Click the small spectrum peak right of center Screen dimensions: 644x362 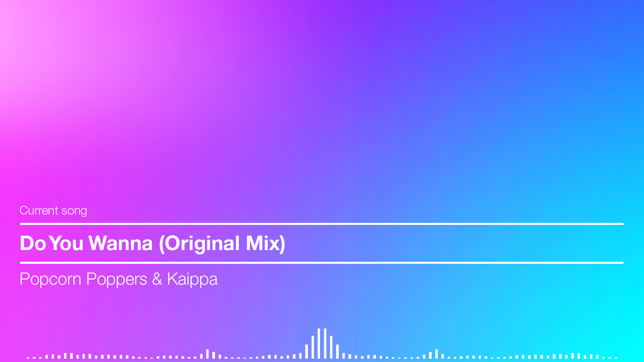coord(436,354)
